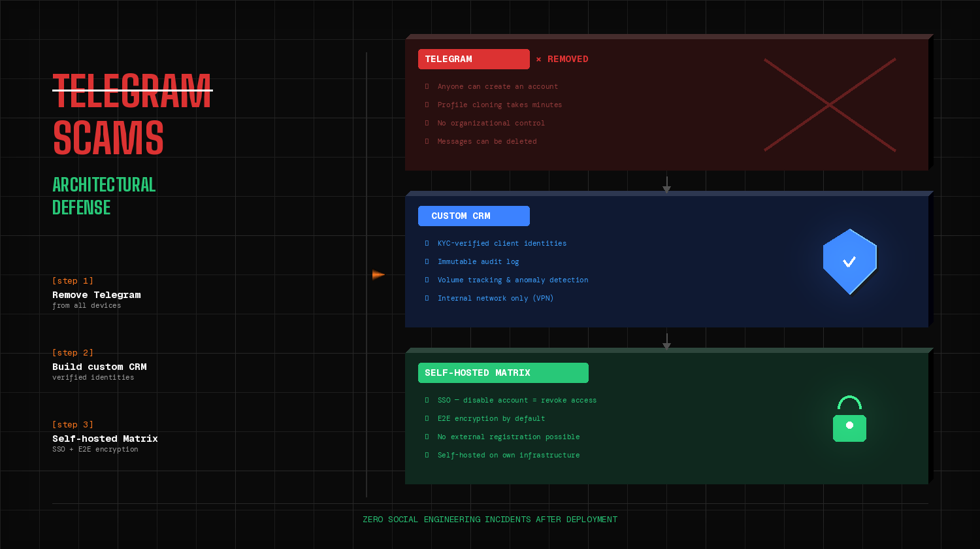Click the red X cross graphic in the Telegram card

pyautogui.click(x=830, y=105)
